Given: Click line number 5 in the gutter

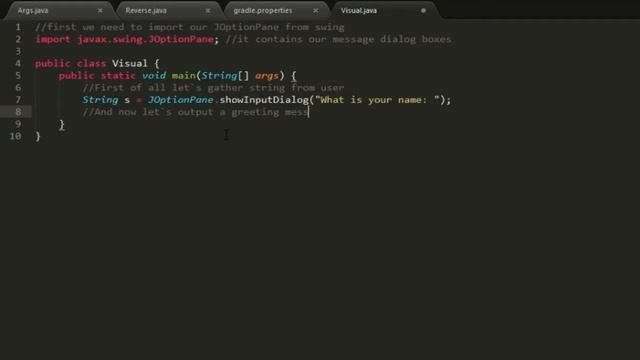Looking at the screenshot, I should [18, 76].
